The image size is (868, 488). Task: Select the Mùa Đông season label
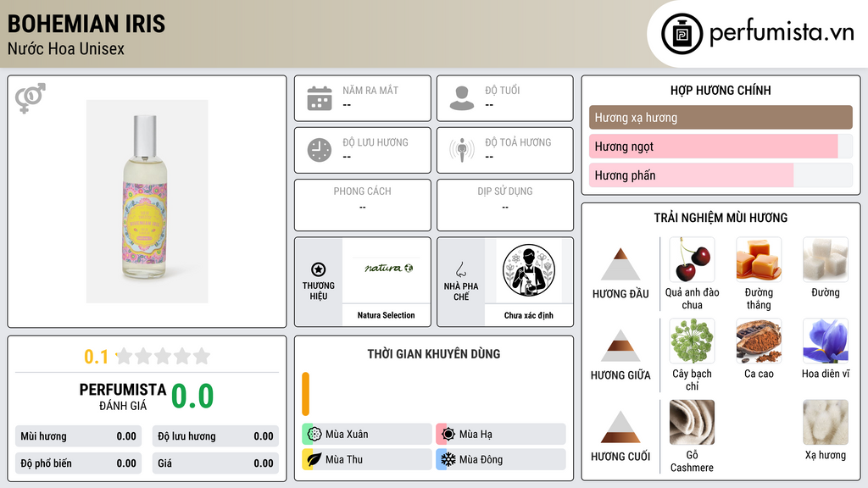pyautogui.click(x=481, y=459)
